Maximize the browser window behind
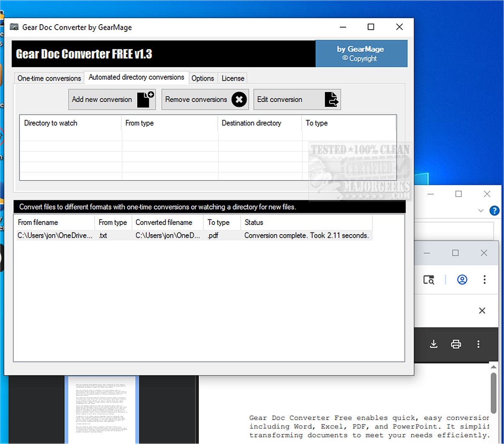Screen dimensions: 504x444 (x=455, y=253)
